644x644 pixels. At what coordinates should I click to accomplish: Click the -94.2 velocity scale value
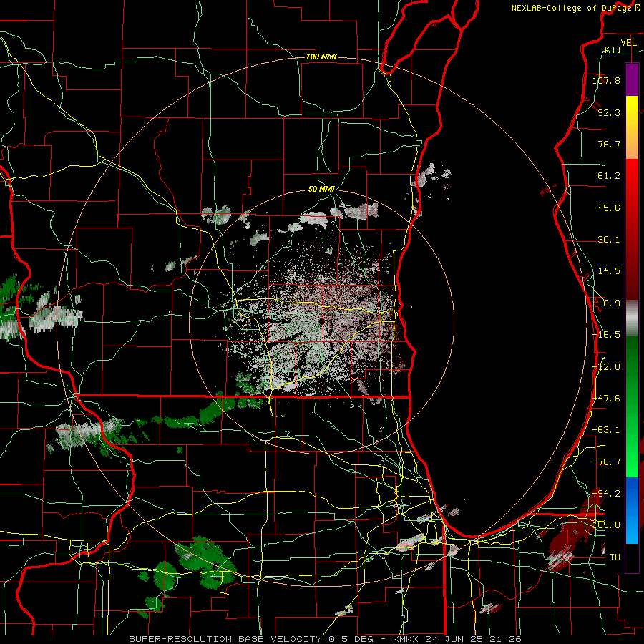tap(606, 493)
